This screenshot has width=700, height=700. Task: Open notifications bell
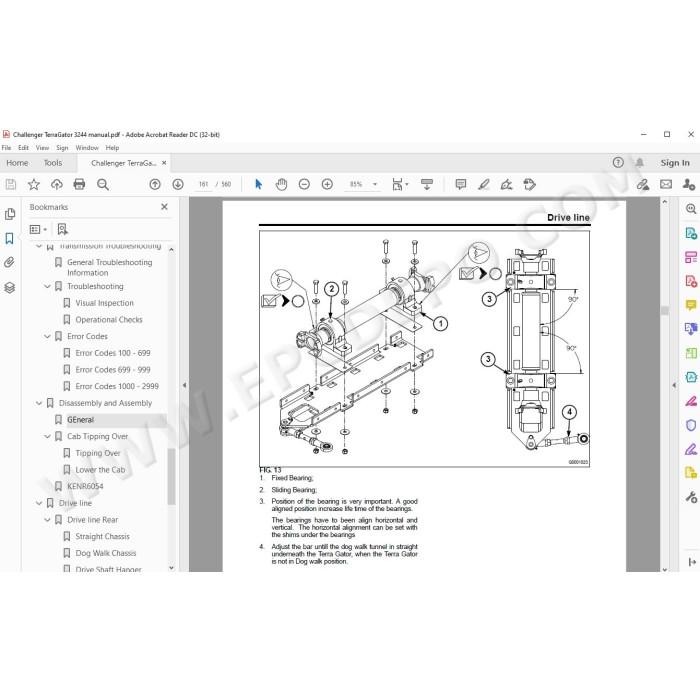(640, 163)
